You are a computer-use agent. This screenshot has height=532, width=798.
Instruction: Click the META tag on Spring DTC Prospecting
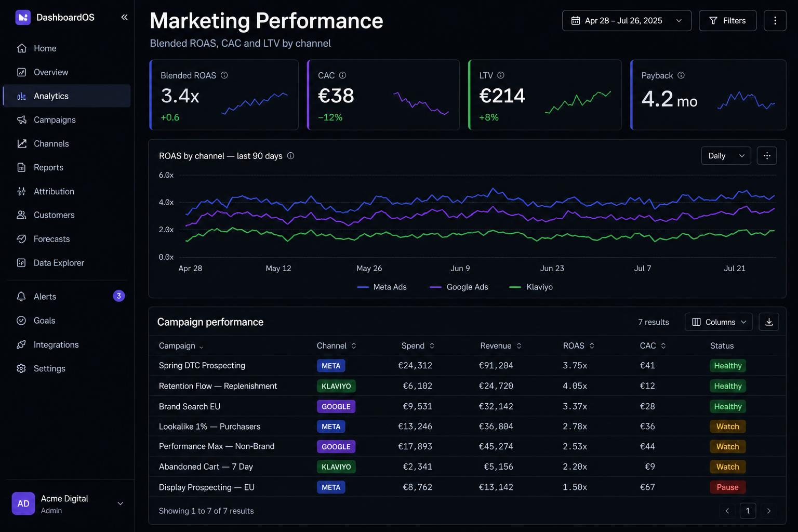(331, 366)
